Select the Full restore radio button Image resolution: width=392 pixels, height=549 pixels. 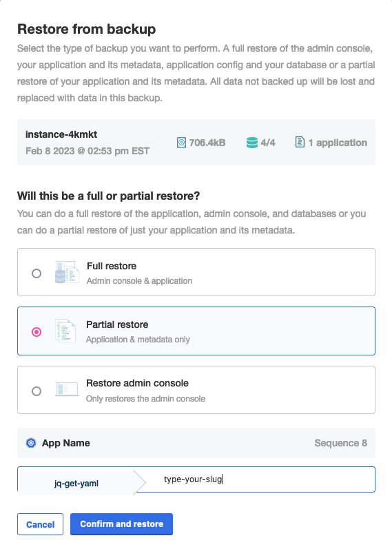pos(37,273)
